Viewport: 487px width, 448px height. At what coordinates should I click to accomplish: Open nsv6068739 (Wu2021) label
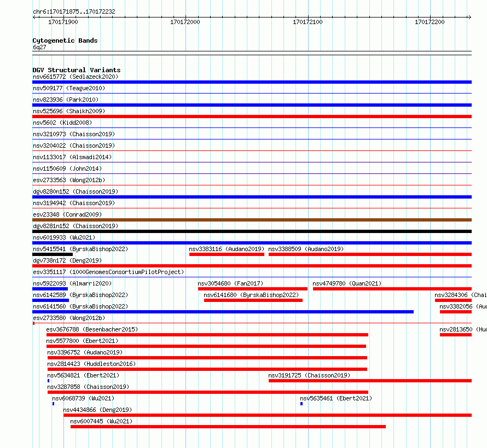tap(83, 398)
